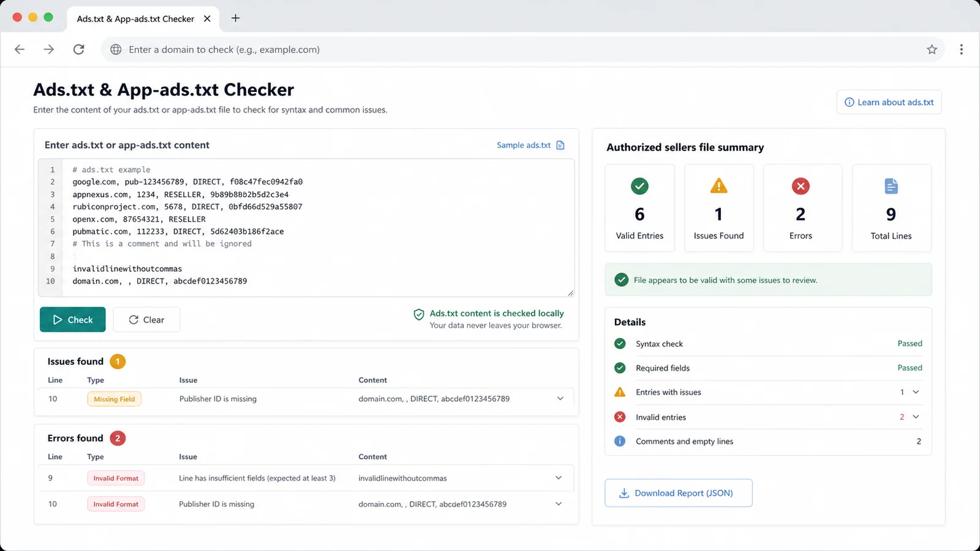Select the Total Lines summary card
Viewport: 980px width, 551px height.
[891, 208]
